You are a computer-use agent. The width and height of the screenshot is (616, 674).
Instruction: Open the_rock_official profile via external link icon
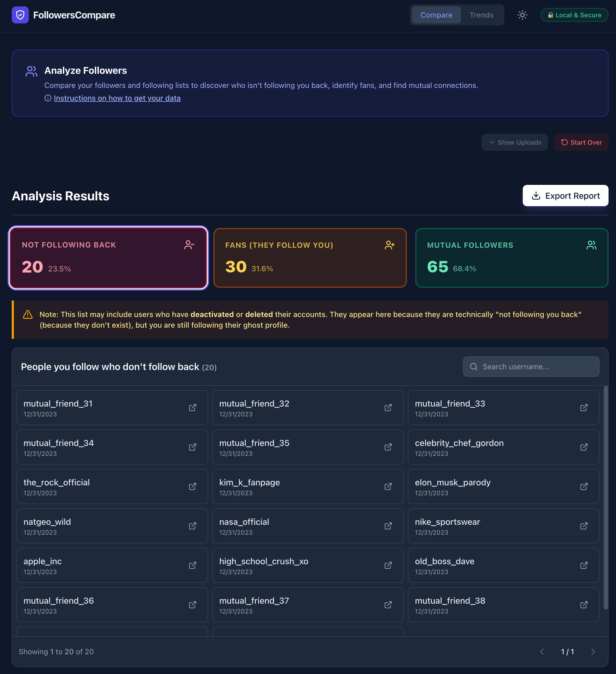193,486
